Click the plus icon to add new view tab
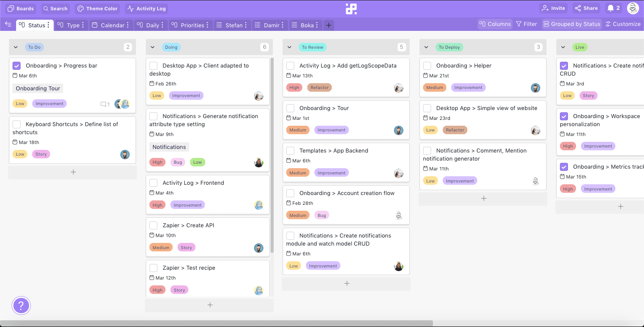Viewport: 644px width, 327px height. tap(329, 25)
